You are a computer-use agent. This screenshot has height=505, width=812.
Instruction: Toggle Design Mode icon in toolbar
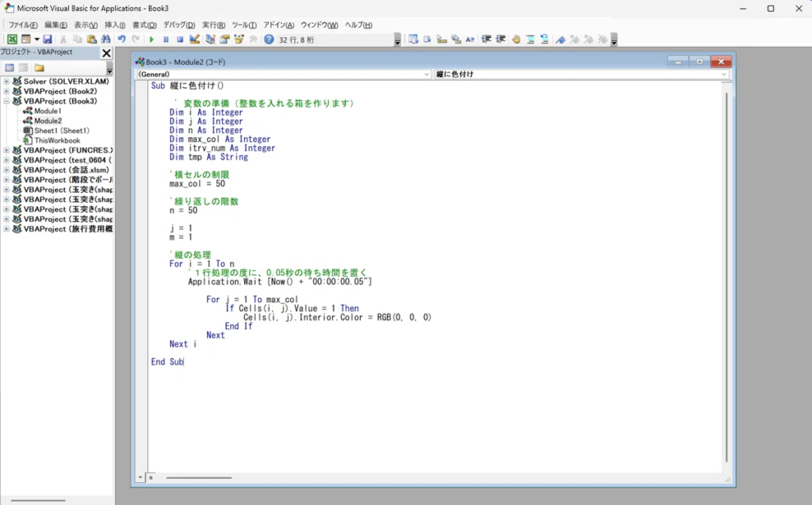(x=195, y=39)
